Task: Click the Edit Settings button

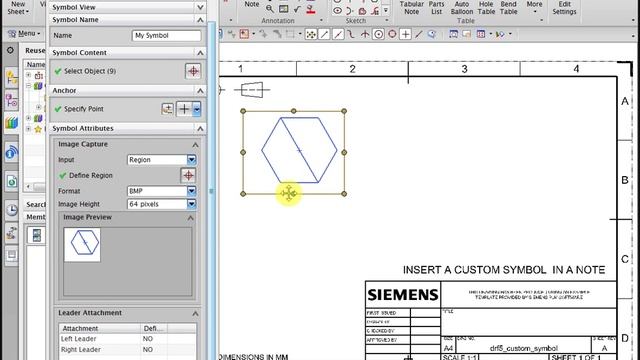Action: (x=564, y=8)
